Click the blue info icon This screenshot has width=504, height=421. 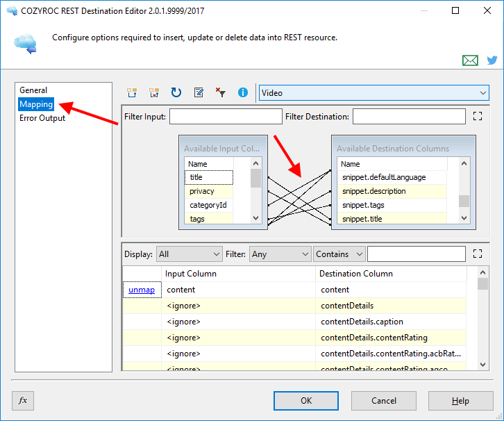[243, 92]
